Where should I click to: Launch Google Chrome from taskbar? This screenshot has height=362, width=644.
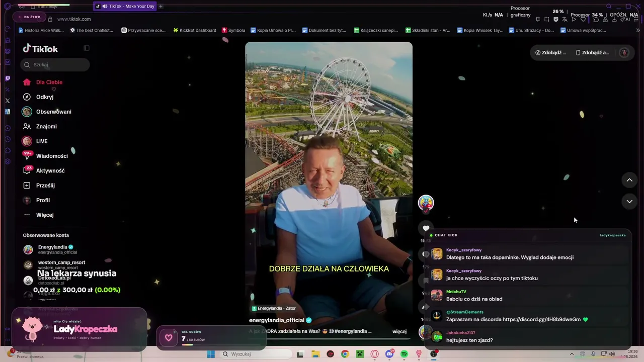(x=345, y=354)
